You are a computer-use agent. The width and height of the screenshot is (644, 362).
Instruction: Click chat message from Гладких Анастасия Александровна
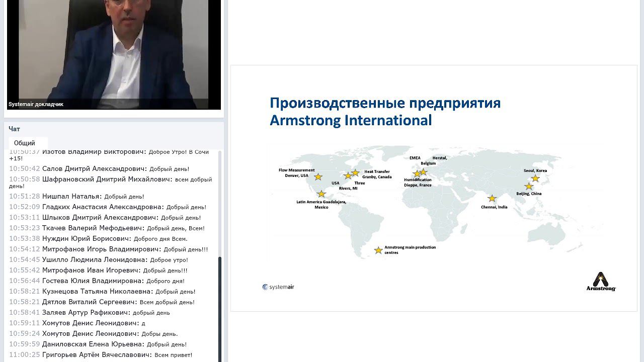pos(108,207)
